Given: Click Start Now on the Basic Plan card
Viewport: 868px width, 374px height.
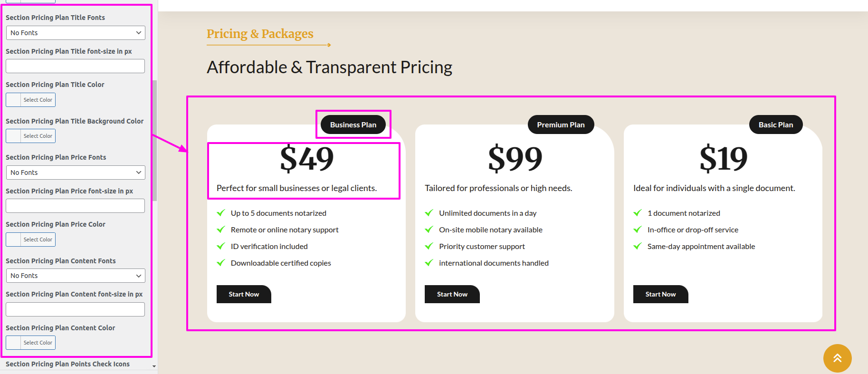Looking at the screenshot, I should [x=660, y=294].
